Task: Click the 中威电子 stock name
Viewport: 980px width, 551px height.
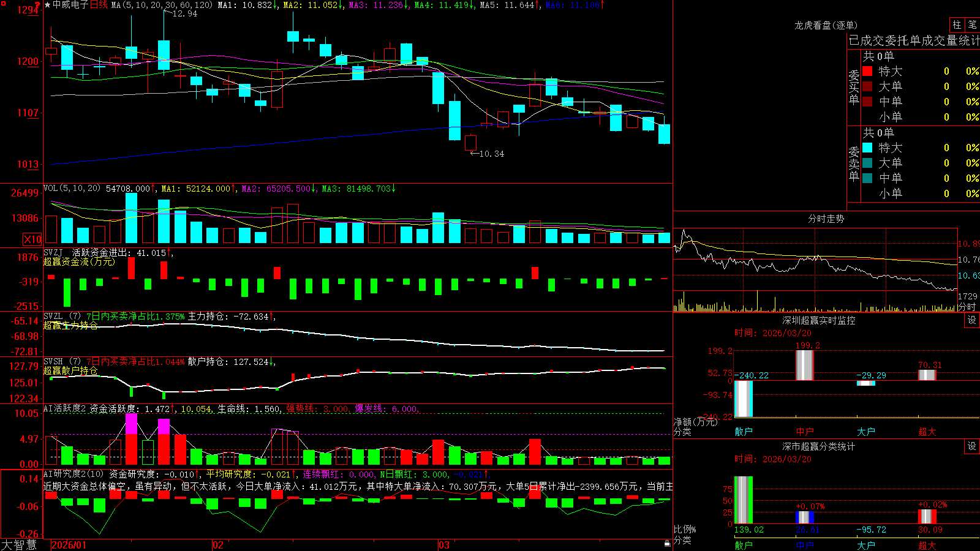Action: (x=70, y=5)
